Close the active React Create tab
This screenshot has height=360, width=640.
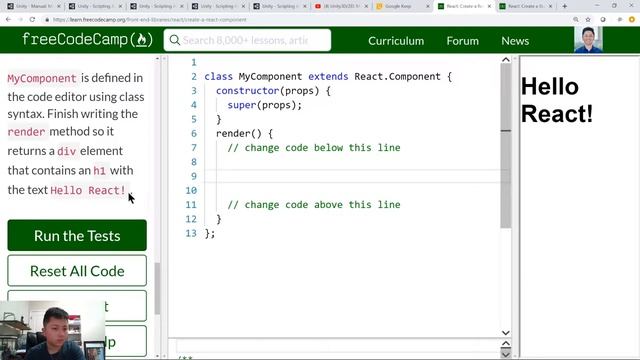coord(489,6)
